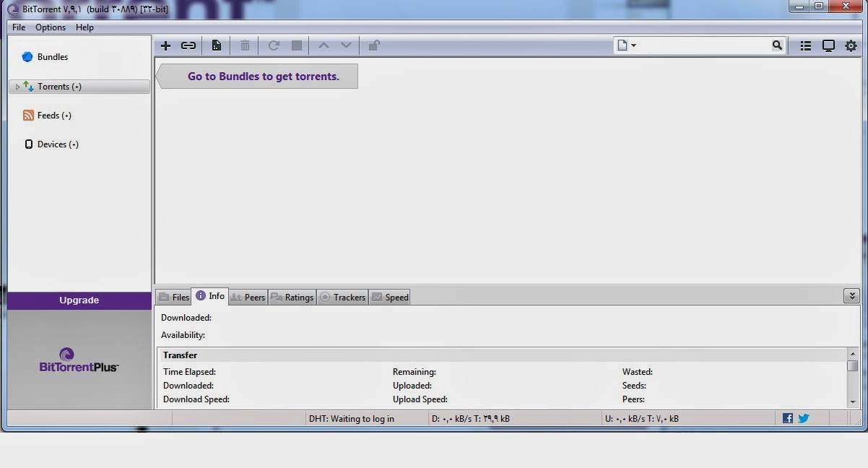Open the search provider dropdown
Viewport: 868px width, 468px height.
pos(626,45)
